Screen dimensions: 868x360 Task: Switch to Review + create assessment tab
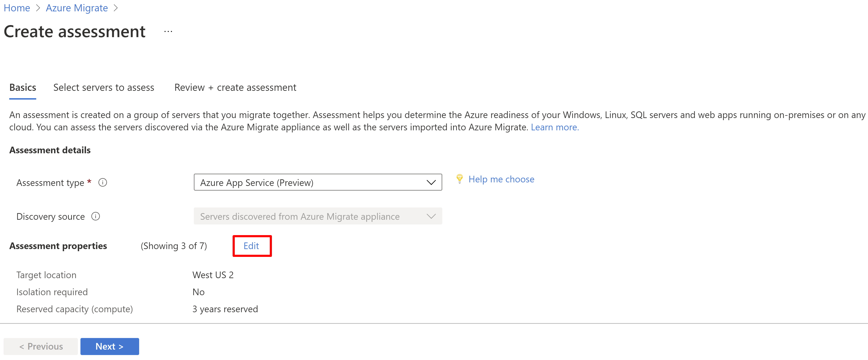[x=235, y=87]
